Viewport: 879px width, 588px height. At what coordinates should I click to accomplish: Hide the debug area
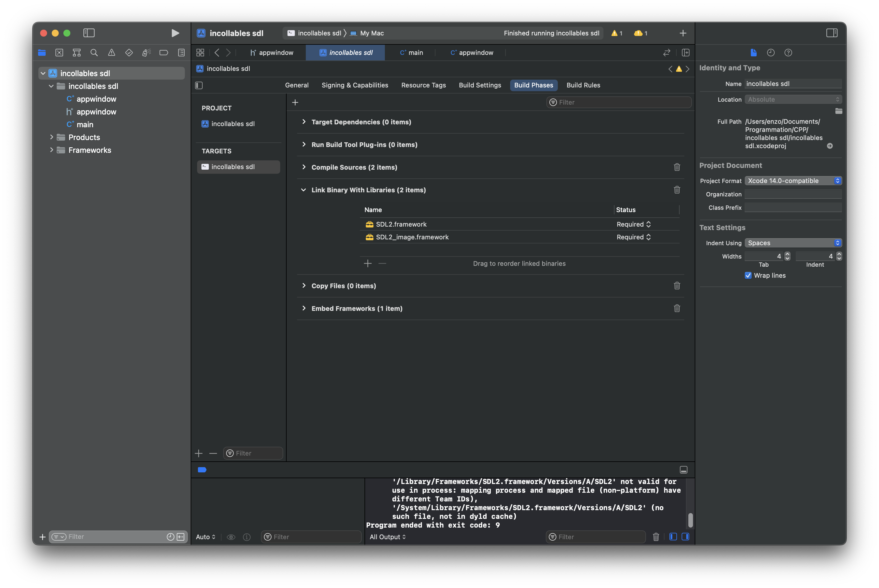pos(683,470)
